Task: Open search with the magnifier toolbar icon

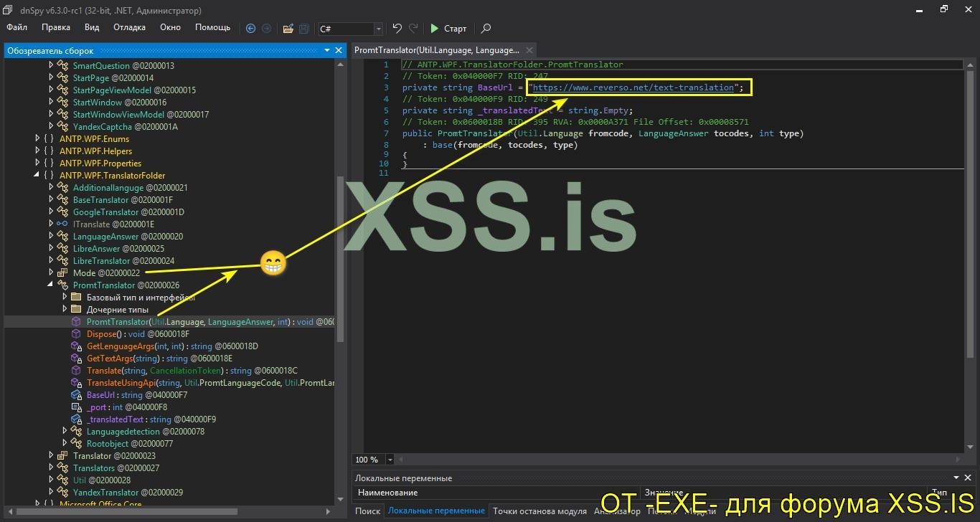Action: 486,29
